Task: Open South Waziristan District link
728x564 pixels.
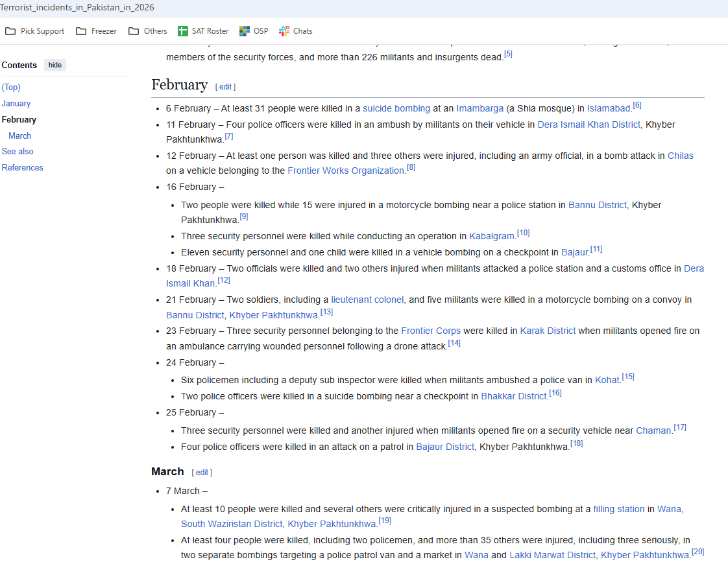Action: coord(232,524)
